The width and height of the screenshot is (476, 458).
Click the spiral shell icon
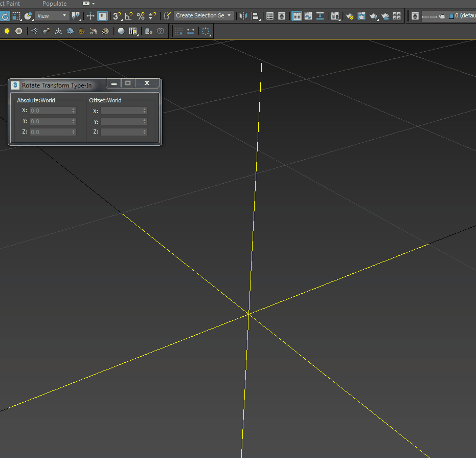(105, 31)
